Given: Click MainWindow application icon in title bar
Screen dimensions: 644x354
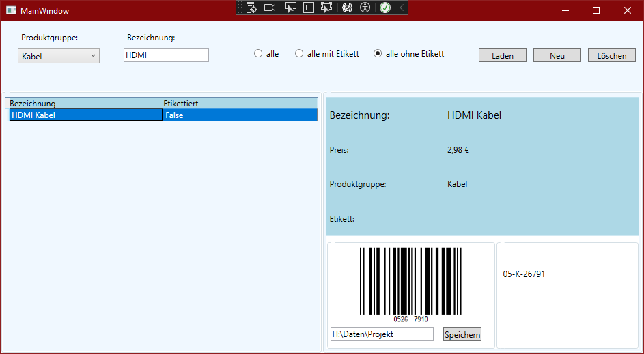Looking at the screenshot, I should click(x=11, y=11).
